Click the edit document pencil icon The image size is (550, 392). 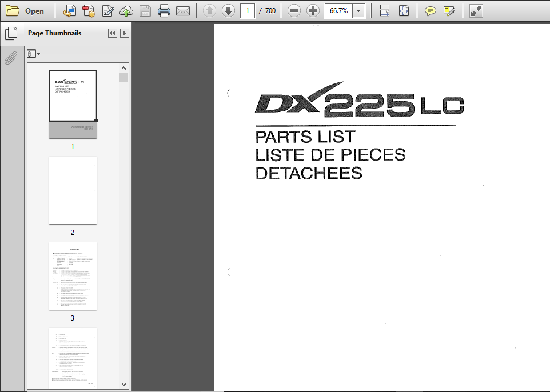click(x=107, y=11)
